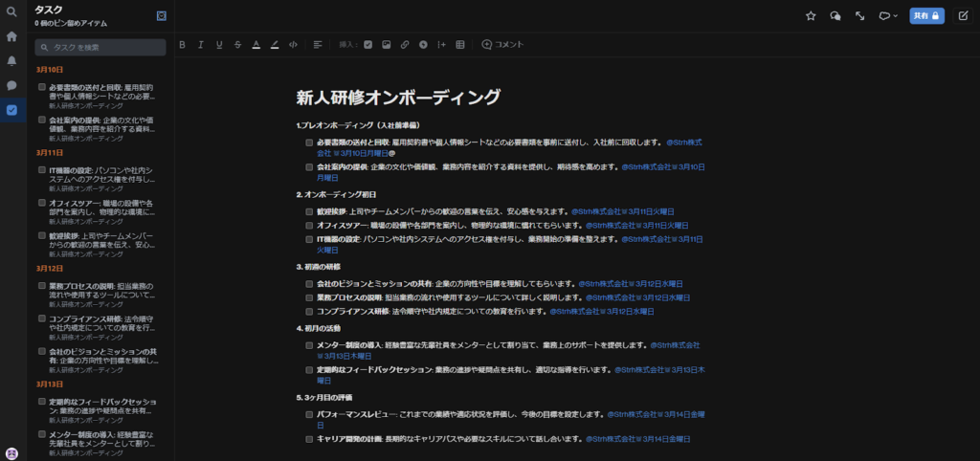
Task: Star this document as favorite
Action: (811, 15)
